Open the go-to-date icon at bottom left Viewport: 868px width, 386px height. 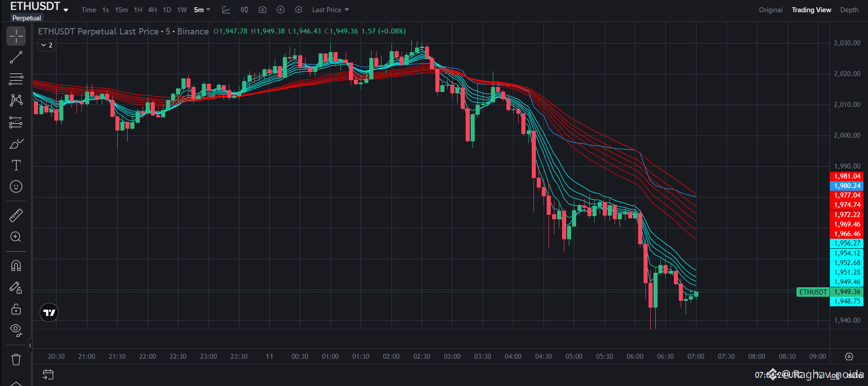click(48, 374)
